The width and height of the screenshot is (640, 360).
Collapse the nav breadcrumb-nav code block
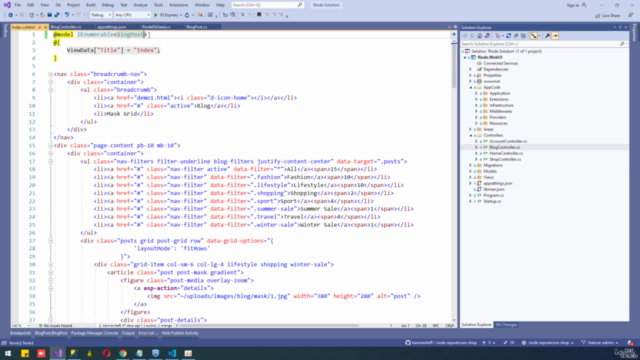point(50,74)
